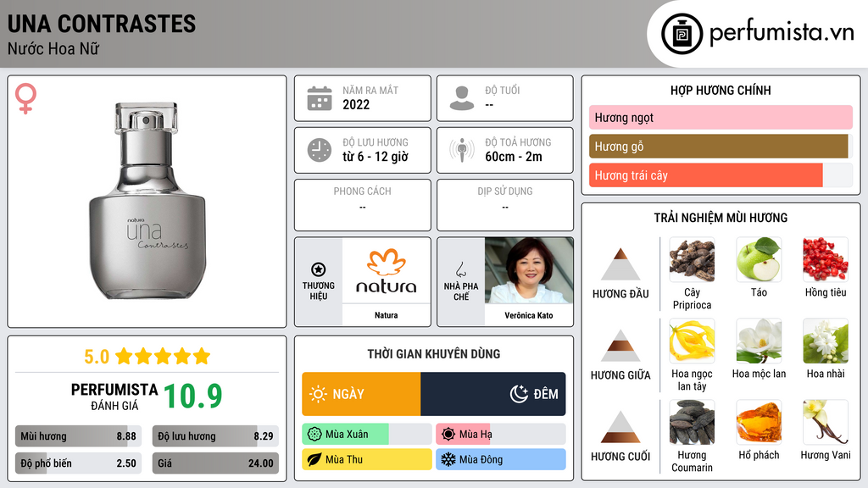Open the Hoa ngọc lan tây image
The height and width of the screenshot is (488, 868).
click(692, 341)
